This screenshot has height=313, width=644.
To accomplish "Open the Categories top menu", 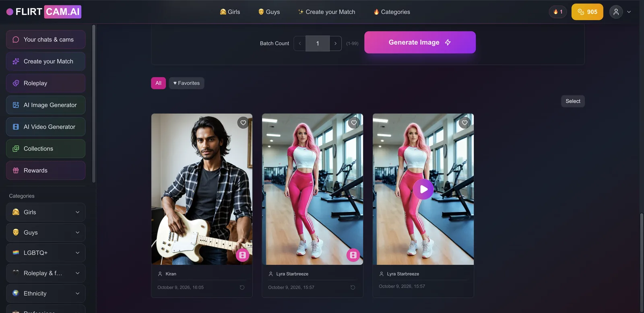I will click(392, 12).
